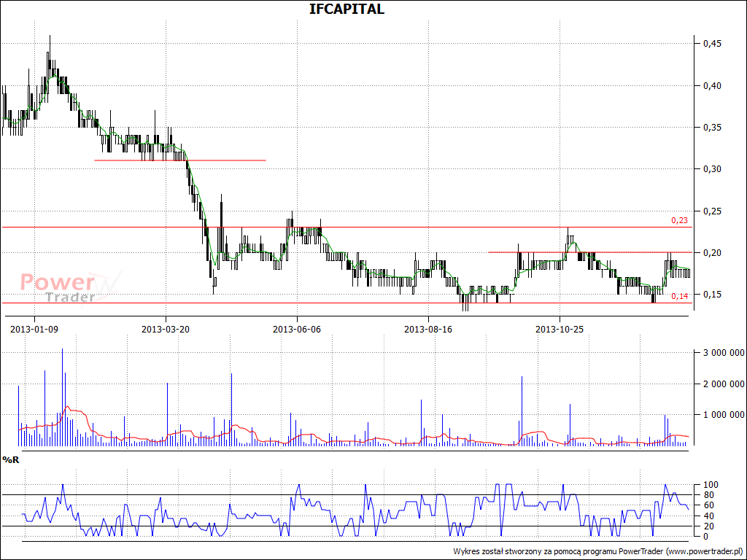Click the 0,25 price axis label
Viewport: 747px width, 560px height.
(712, 211)
